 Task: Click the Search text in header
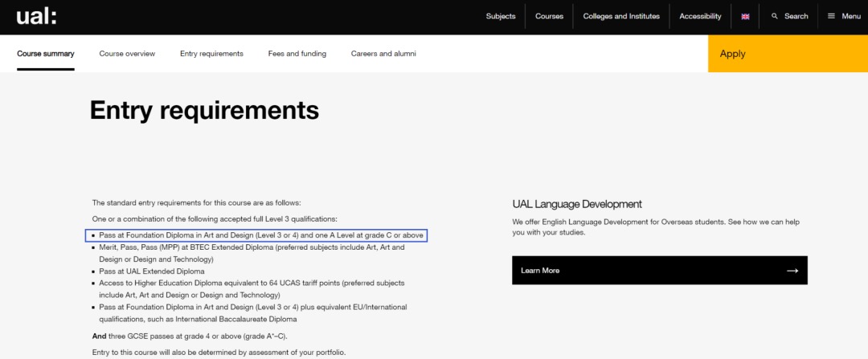pos(796,16)
